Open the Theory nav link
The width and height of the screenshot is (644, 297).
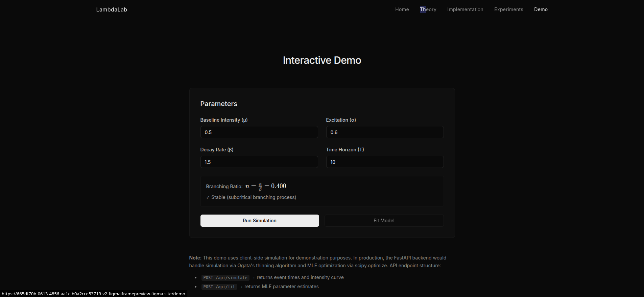(428, 9)
